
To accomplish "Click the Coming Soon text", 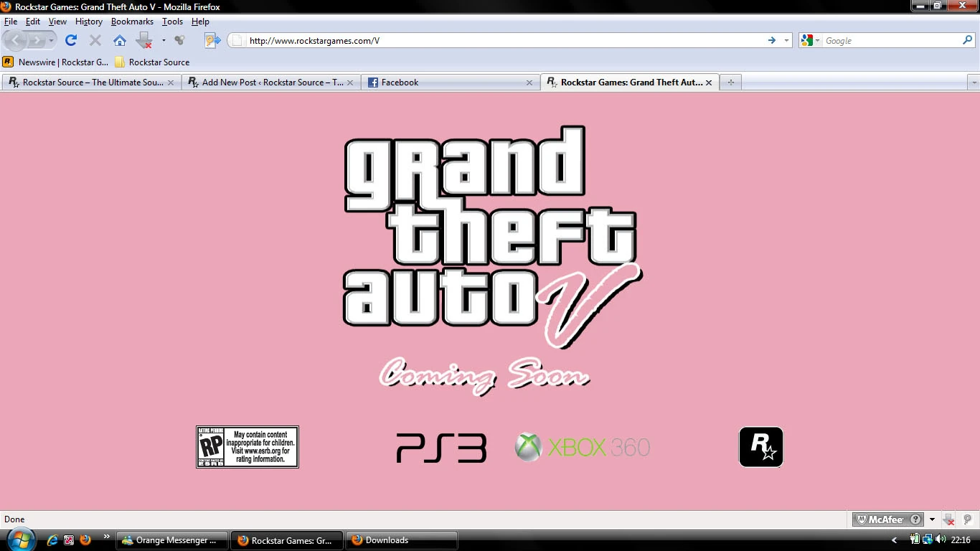I will pos(484,375).
